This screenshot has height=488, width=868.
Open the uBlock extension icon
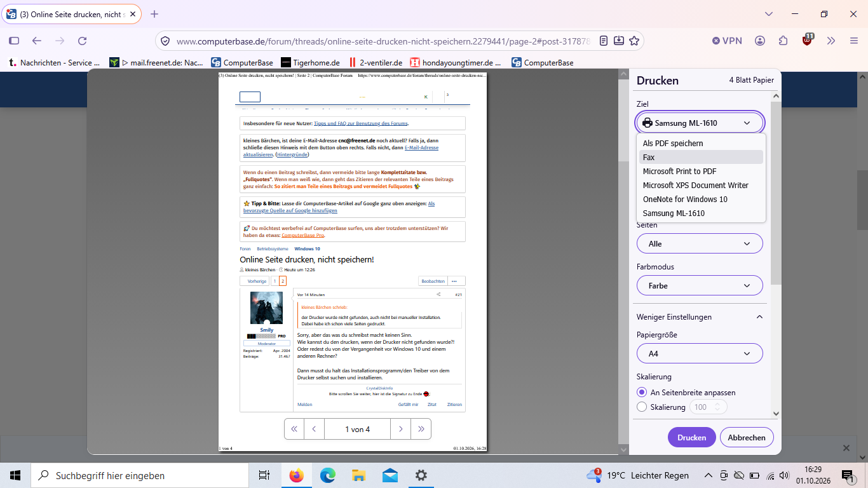(x=807, y=41)
